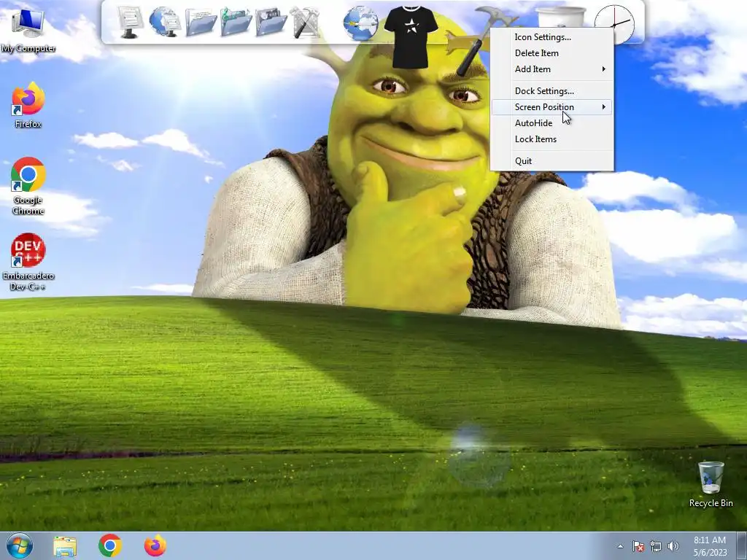The width and height of the screenshot is (747, 560).
Task: Open the Pictures folder icon in the dock
Action: tap(271, 23)
